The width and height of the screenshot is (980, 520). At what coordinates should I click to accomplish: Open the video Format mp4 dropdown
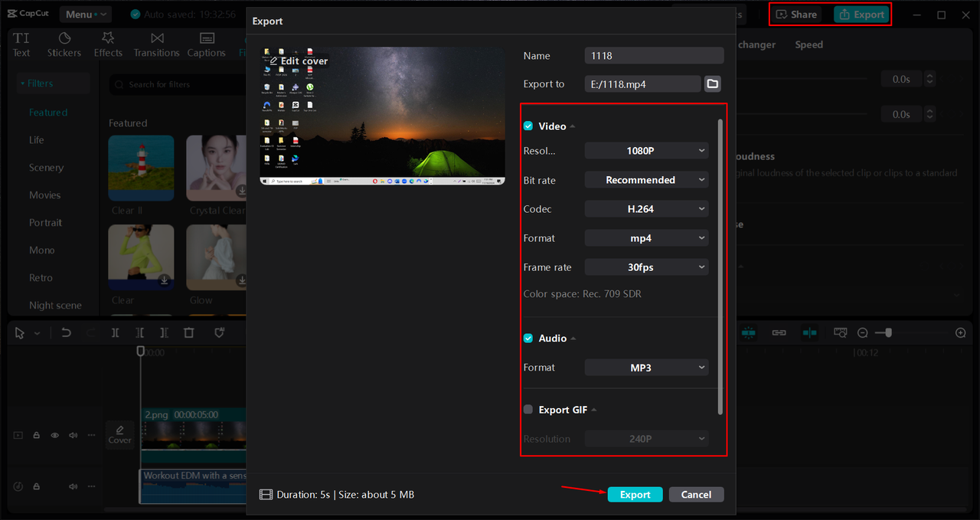pos(647,238)
